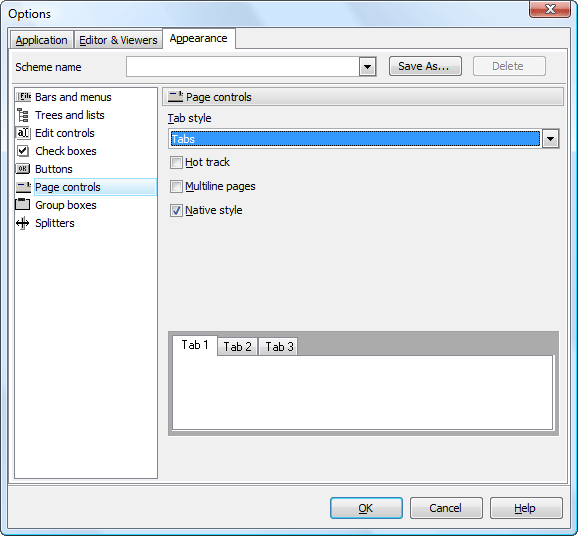Select the Bars and menus icon
Image resolution: width=578 pixels, height=536 pixels.
[x=23, y=97]
